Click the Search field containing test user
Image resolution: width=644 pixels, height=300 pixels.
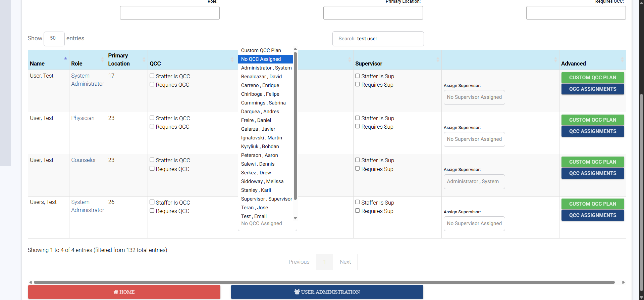(378, 39)
